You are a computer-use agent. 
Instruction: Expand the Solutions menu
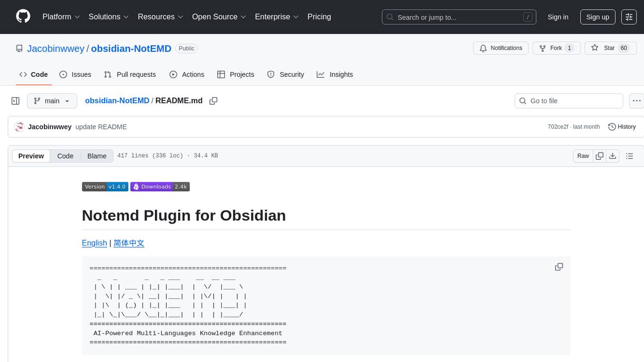tap(108, 17)
